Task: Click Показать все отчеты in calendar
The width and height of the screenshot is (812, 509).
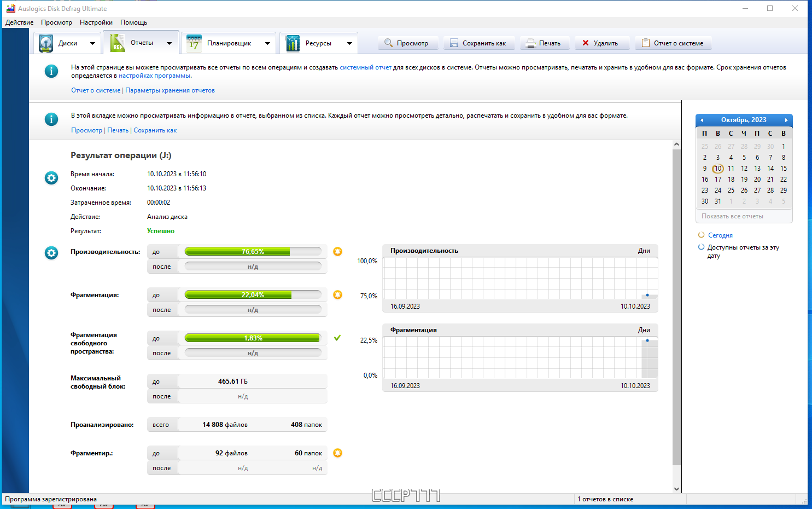Action: [732, 216]
